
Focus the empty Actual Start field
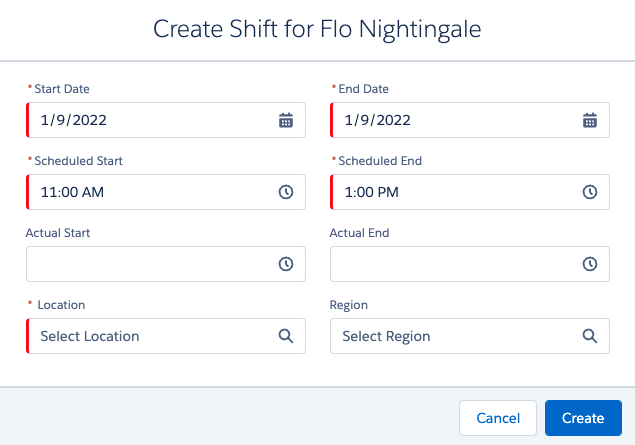[166, 264]
